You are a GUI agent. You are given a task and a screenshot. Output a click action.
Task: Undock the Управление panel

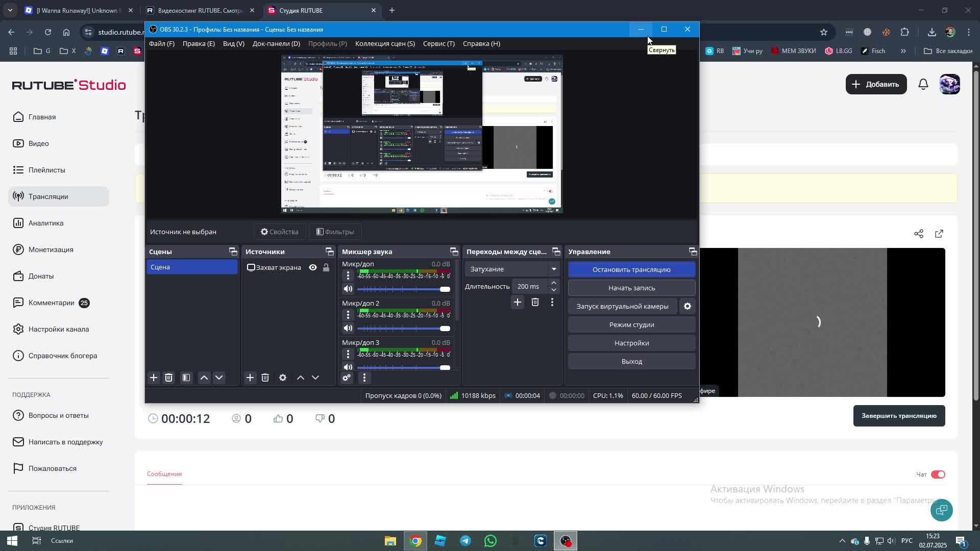[x=693, y=252]
